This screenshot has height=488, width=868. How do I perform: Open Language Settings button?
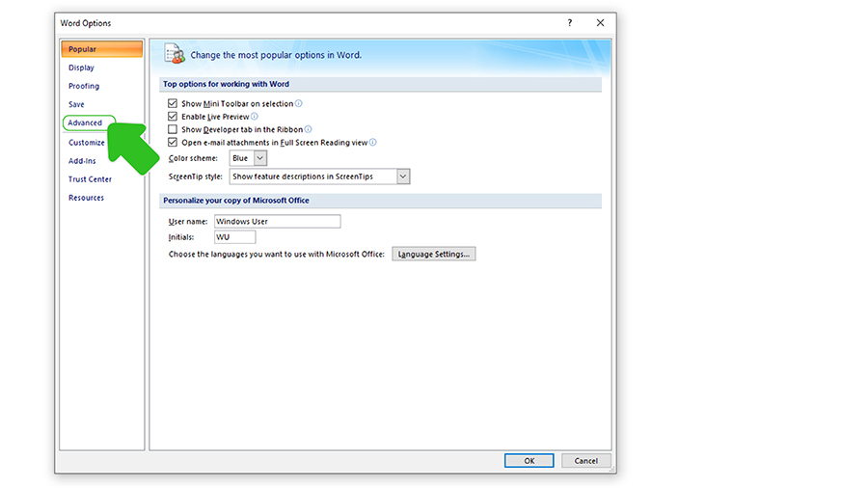[x=433, y=254]
